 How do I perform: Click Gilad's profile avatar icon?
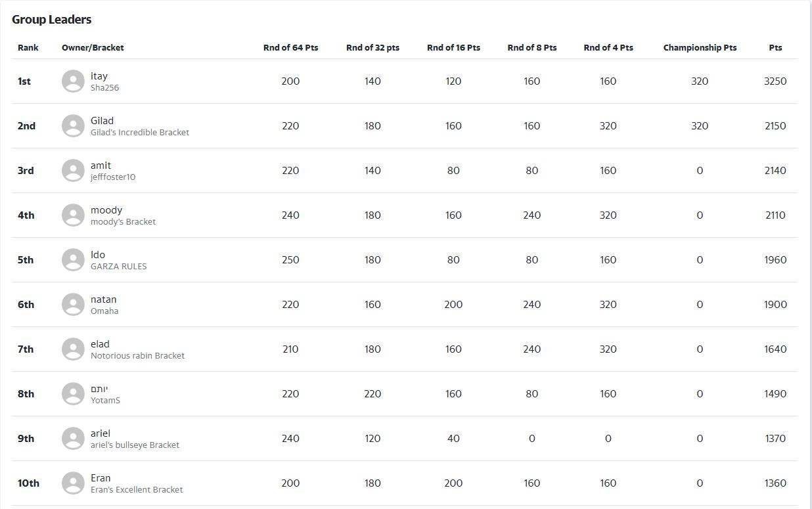73,126
